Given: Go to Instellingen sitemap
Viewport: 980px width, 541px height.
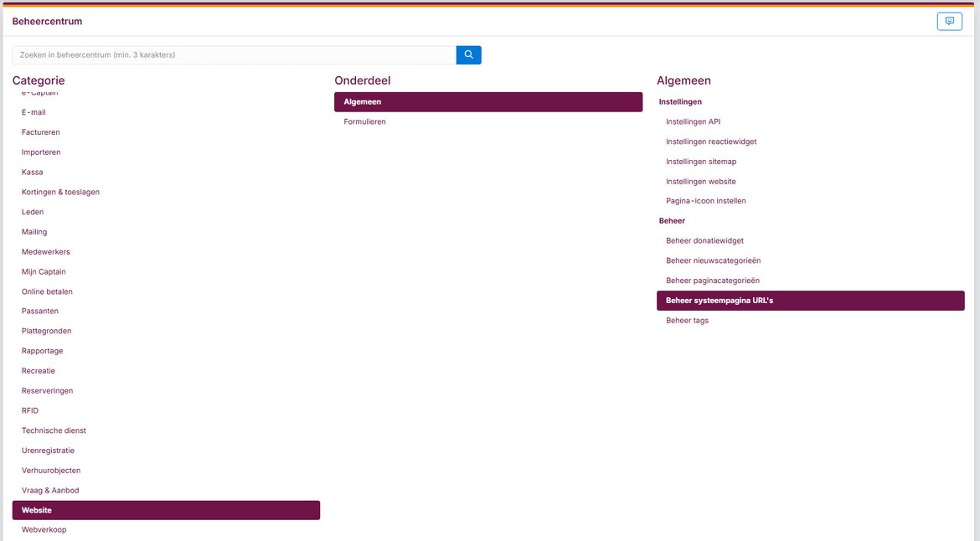Looking at the screenshot, I should pyautogui.click(x=701, y=162).
